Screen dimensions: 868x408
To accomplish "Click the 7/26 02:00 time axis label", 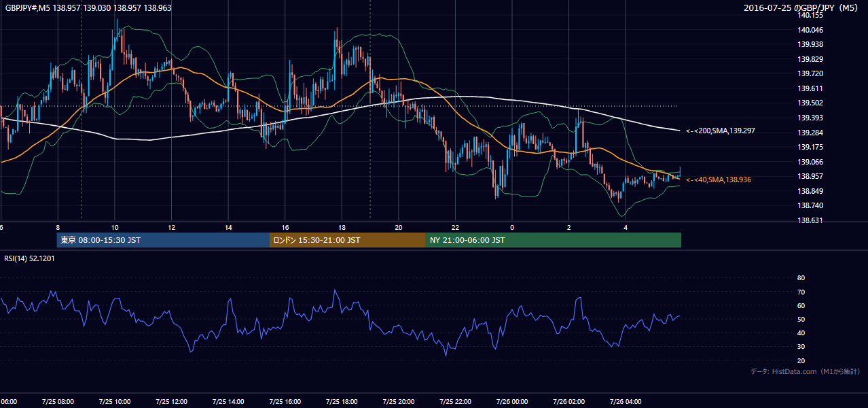I will click(x=568, y=402).
